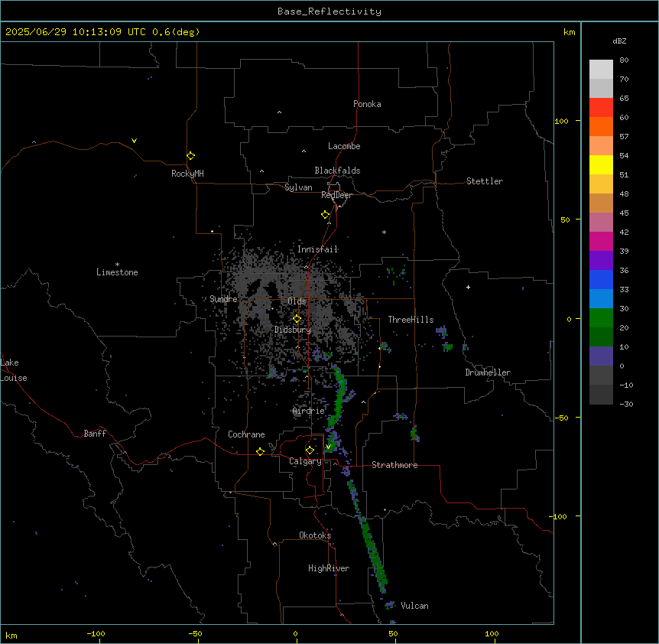Click the Ponoka city label

(x=367, y=104)
